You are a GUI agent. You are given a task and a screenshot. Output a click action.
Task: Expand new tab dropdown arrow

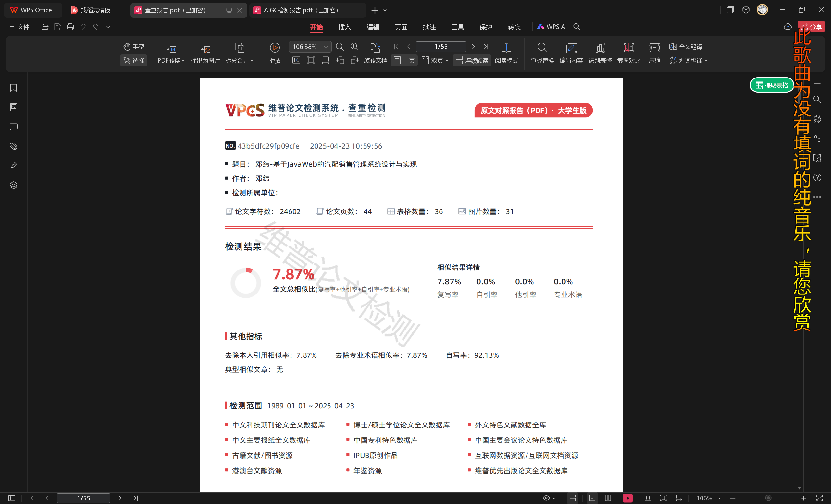pyautogui.click(x=385, y=10)
